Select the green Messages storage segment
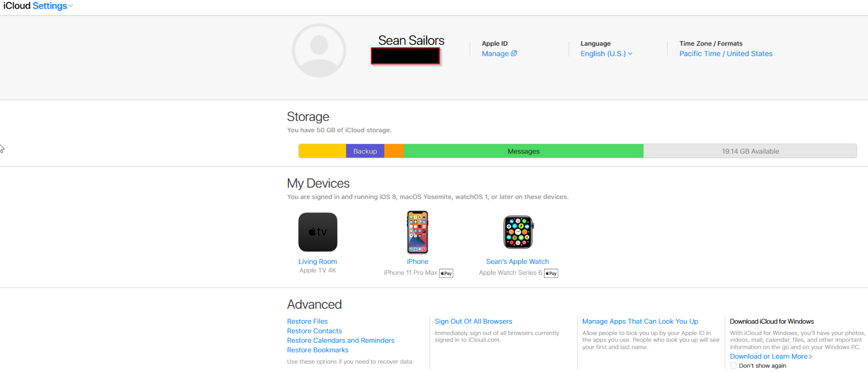 pyautogui.click(x=523, y=151)
